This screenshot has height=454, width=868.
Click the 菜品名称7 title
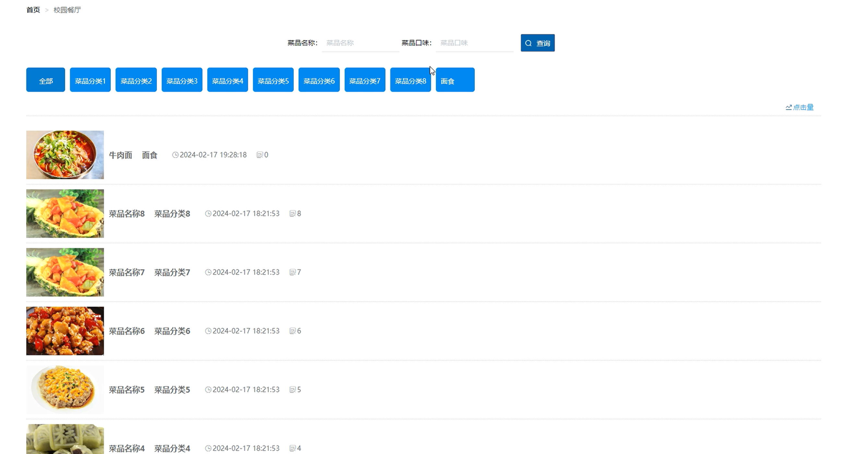click(127, 272)
